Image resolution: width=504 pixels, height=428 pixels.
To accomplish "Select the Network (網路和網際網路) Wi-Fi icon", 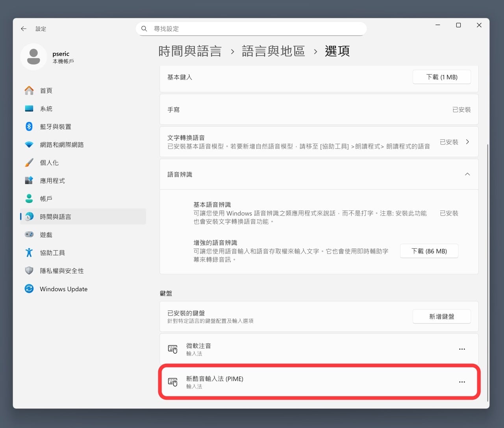I will point(29,145).
